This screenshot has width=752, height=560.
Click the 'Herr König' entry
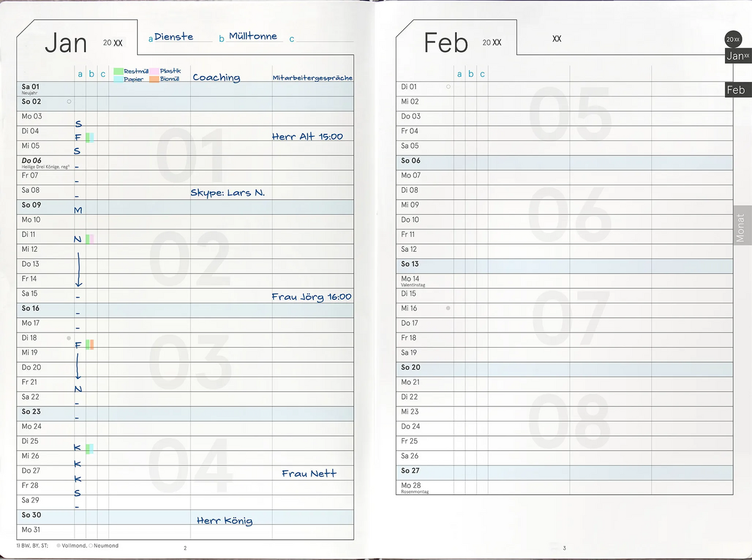[x=224, y=521]
